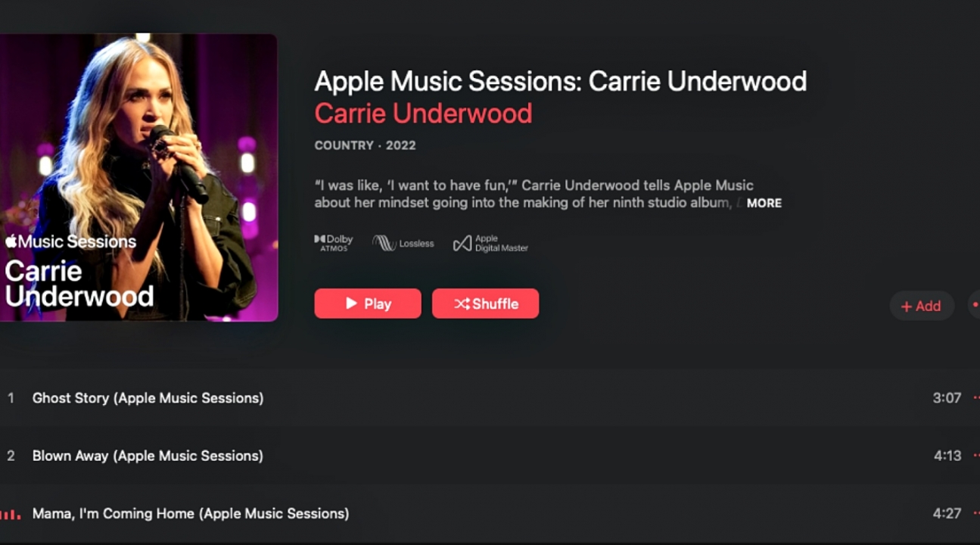Click the Carrie Underwood album artwork
Viewport: 980px width, 545px height.
tap(138, 177)
